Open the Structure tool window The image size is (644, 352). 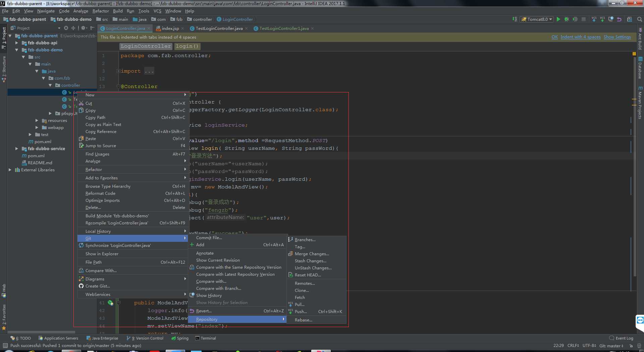pyautogui.click(x=4, y=69)
